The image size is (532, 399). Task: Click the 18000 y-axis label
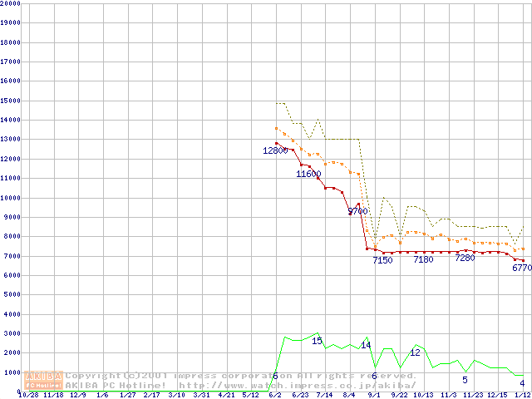coord(10,42)
